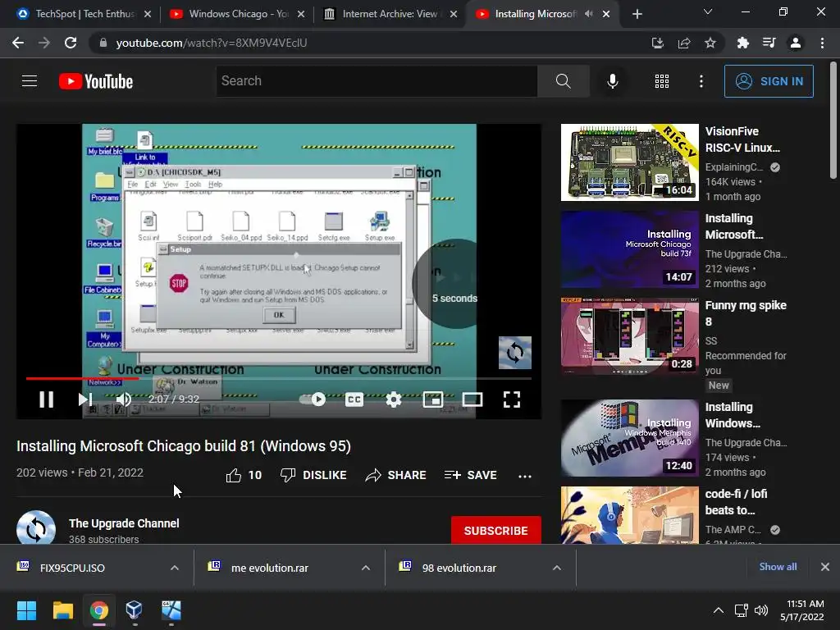Open more actions ellipsis under video

pyautogui.click(x=525, y=476)
